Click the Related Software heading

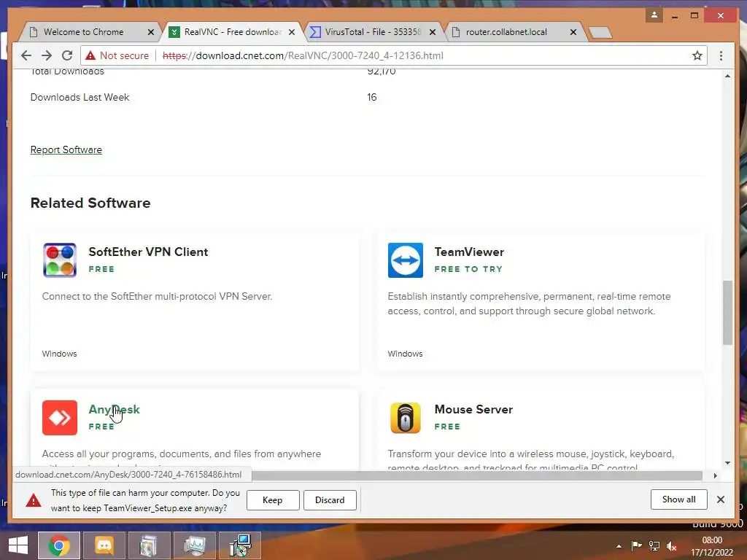pos(90,203)
